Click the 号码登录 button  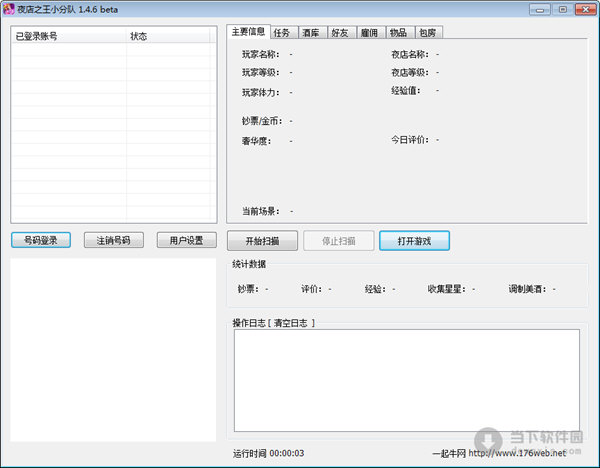(41, 240)
